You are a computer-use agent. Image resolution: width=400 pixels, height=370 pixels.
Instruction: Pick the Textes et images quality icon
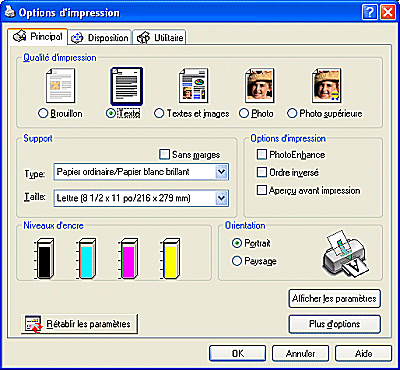(x=194, y=86)
